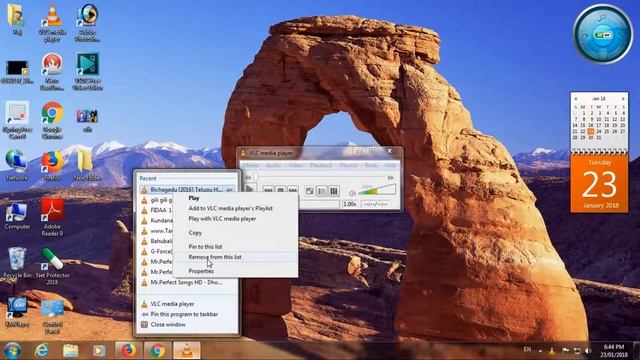Select Copy in the context menu

tap(236, 233)
